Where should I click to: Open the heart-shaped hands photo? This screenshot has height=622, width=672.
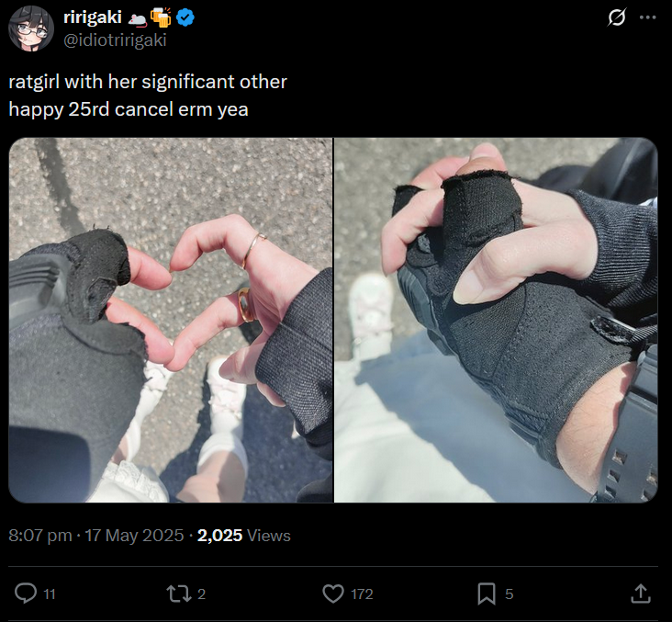(171, 320)
